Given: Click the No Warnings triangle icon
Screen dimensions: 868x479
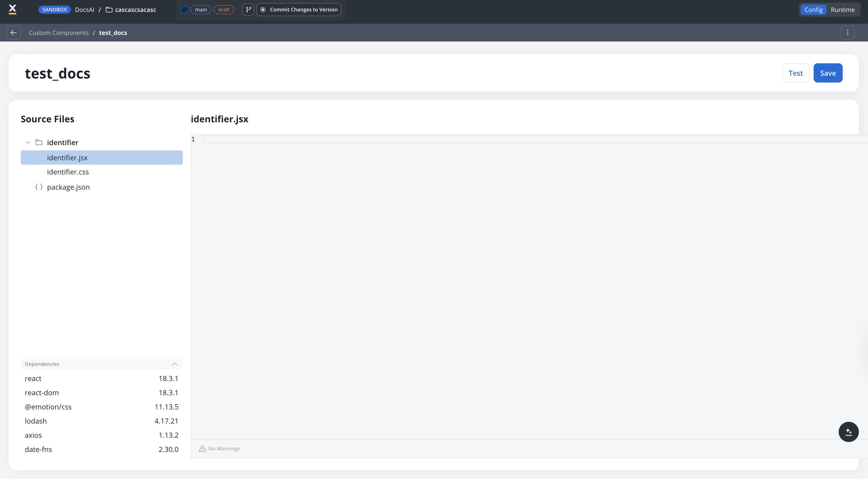Looking at the screenshot, I should click(202, 448).
